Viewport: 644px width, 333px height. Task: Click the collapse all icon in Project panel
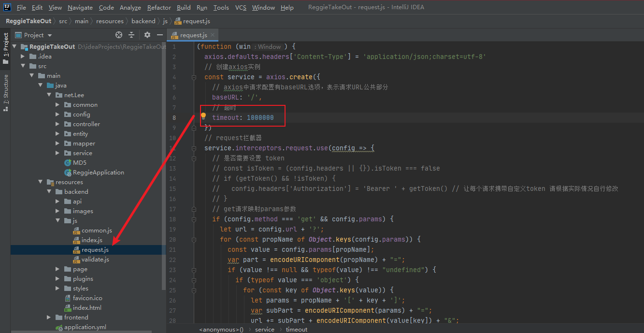tap(131, 35)
